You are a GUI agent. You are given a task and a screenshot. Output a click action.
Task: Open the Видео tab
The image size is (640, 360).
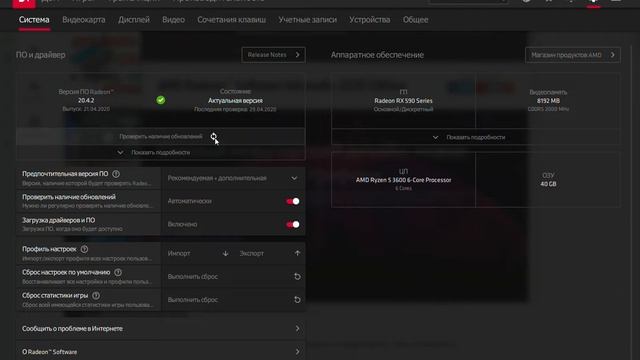click(x=173, y=20)
